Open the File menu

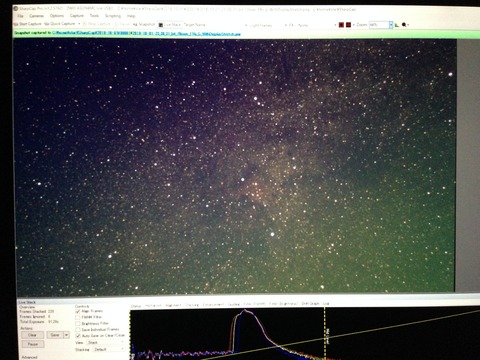pos(20,16)
